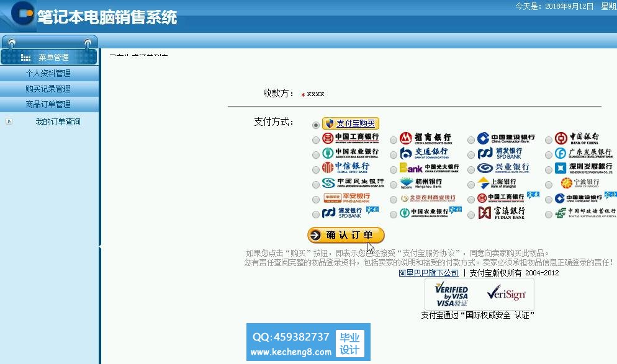
Task: Click the 笔记本电脑销售系统 title
Action: [107, 17]
